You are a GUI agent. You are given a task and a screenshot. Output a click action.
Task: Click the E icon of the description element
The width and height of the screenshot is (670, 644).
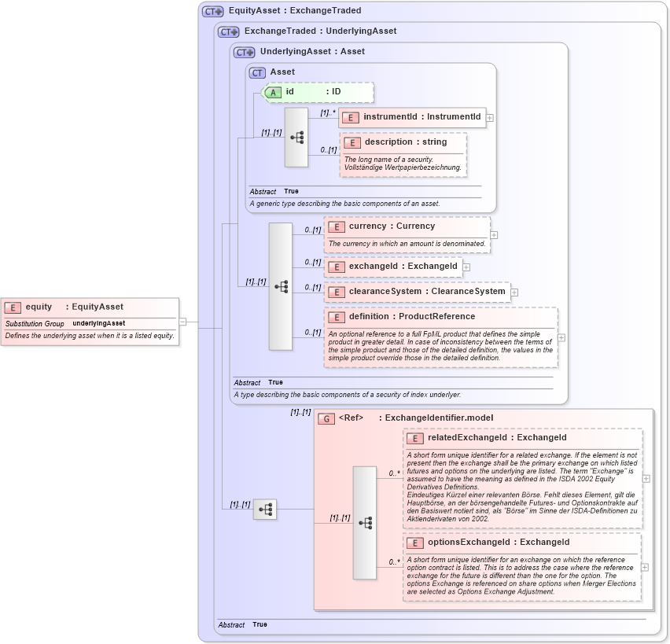352,142
